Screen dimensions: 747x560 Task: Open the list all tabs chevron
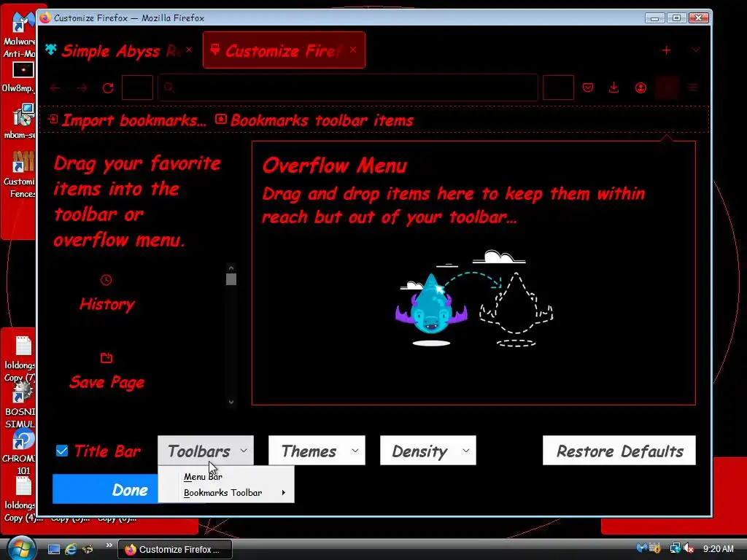click(695, 50)
